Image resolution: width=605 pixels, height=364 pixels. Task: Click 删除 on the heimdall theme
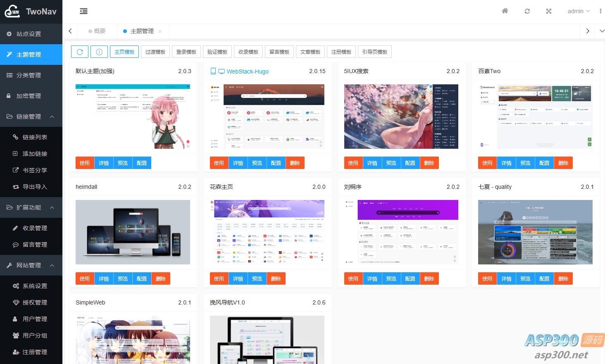pyautogui.click(x=160, y=278)
